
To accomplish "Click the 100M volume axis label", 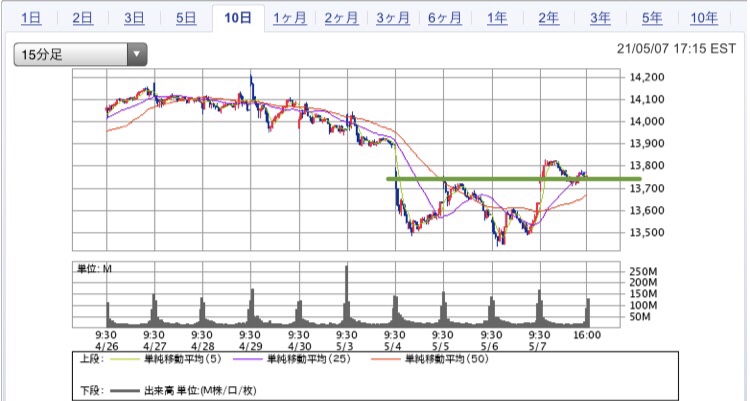I will coord(643,305).
